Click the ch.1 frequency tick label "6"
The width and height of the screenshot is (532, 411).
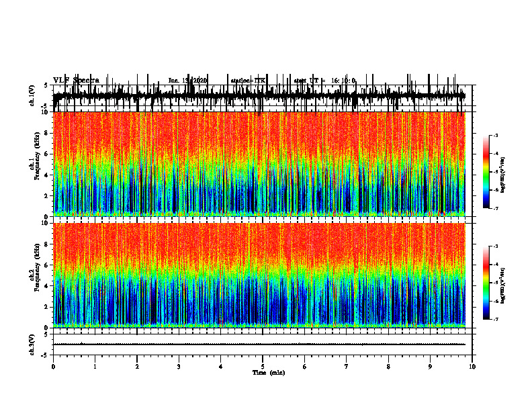tap(46, 154)
